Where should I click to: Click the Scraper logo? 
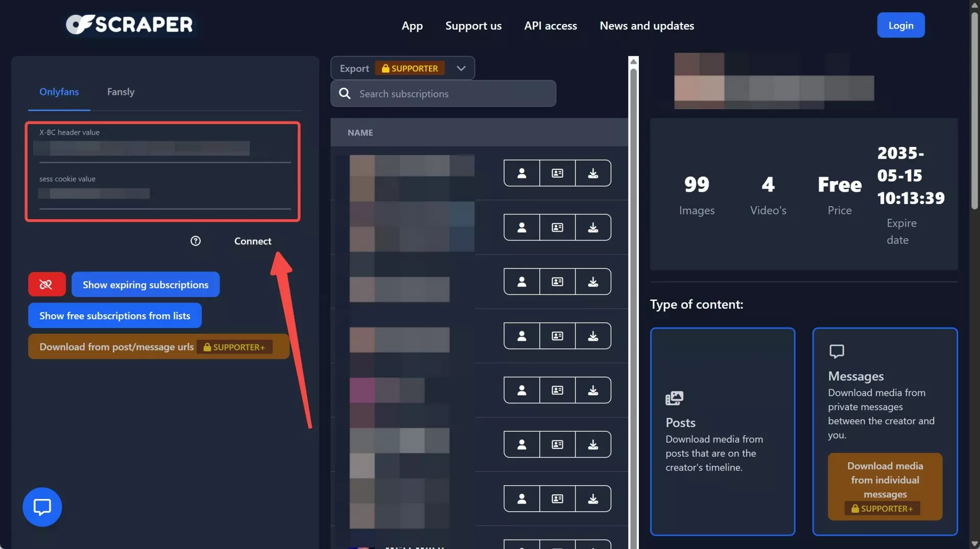tap(130, 24)
